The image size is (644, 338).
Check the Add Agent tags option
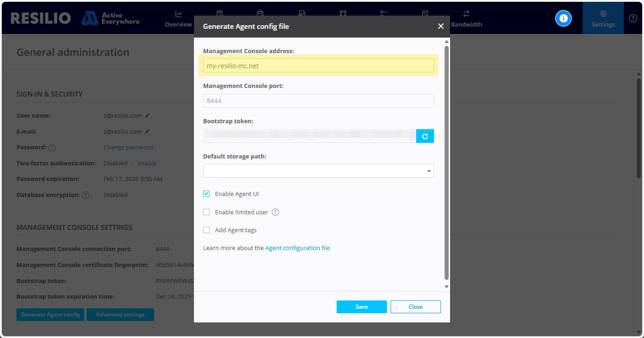(x=206, y=229)
